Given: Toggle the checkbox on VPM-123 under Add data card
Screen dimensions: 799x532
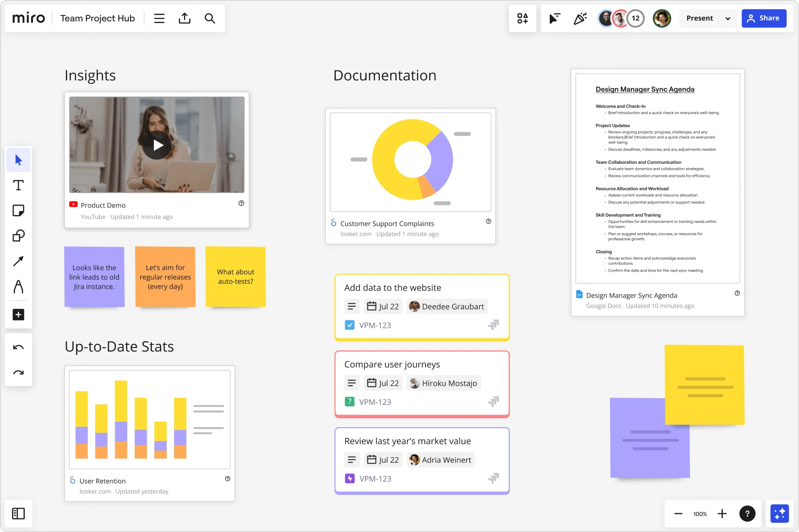Looking at the screenshot, I should [349, 325].
